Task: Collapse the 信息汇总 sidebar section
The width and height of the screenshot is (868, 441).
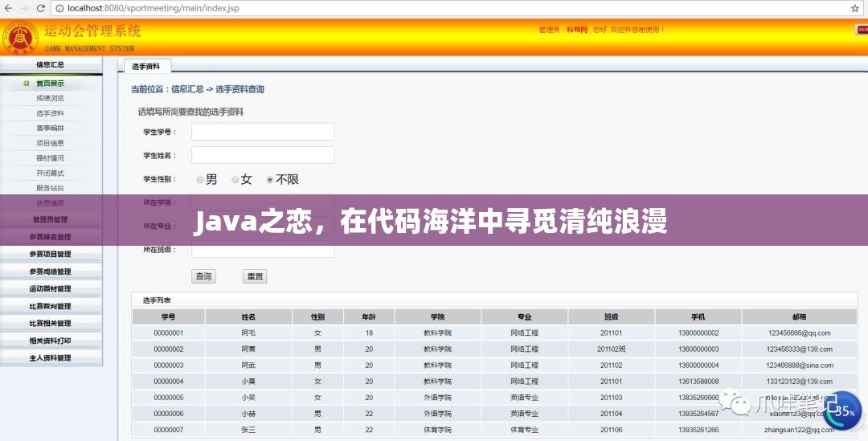Action: click(51, 65)
